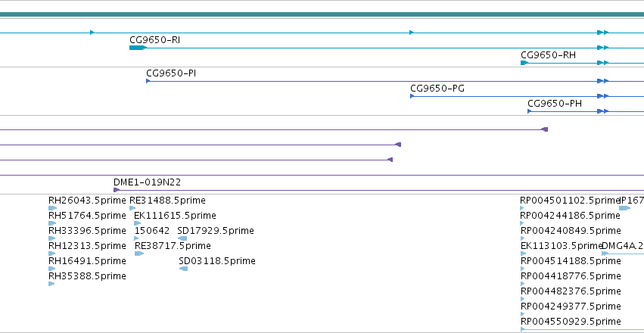The height and width of the screenshot is (333, 644).
Task: Select the 150642 feature label
Action: click(152, 231)
